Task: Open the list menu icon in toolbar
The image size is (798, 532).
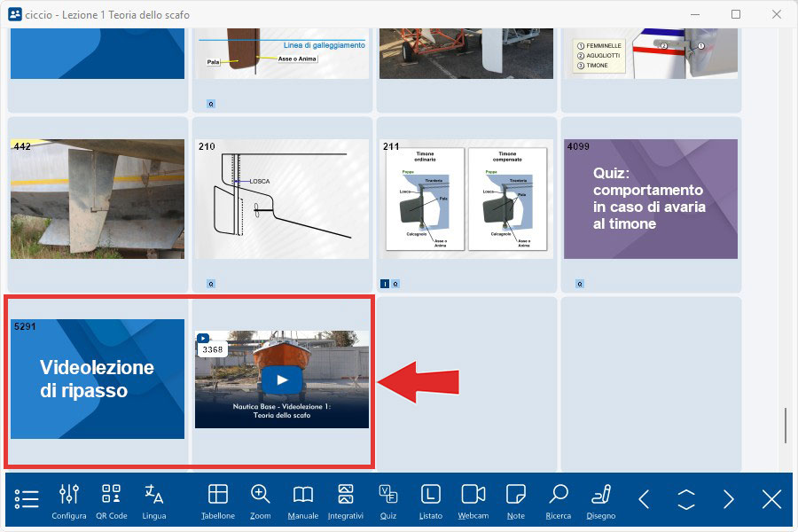Action: [x=27, y=499]
